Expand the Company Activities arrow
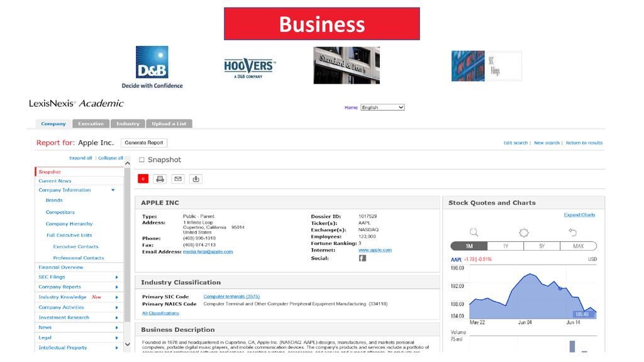644x362 pixels. pos(116,307)
